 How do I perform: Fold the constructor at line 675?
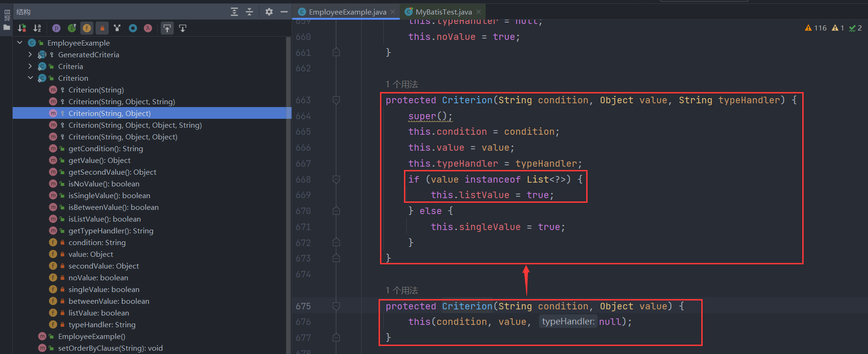tap(336, 306)
